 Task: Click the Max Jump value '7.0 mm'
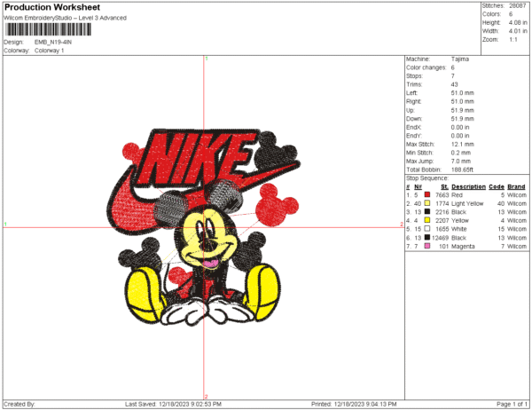(x=461, y=161)
